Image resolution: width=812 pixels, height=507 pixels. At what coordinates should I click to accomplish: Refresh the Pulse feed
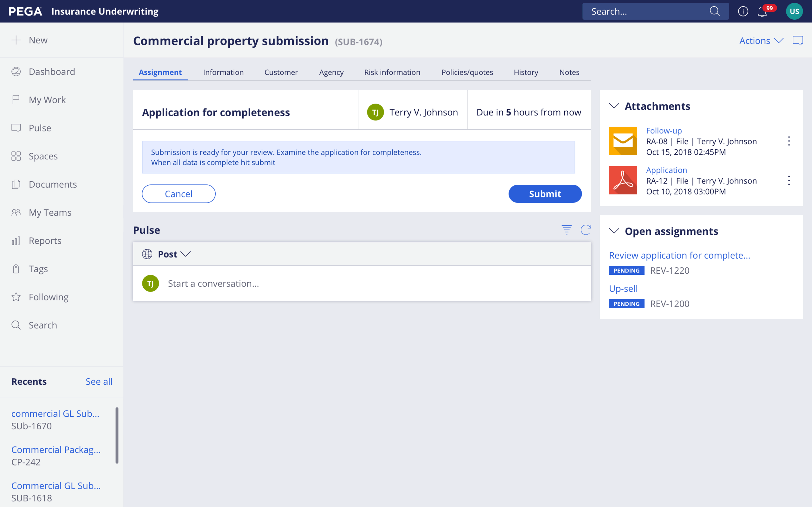tap(586, 230)
